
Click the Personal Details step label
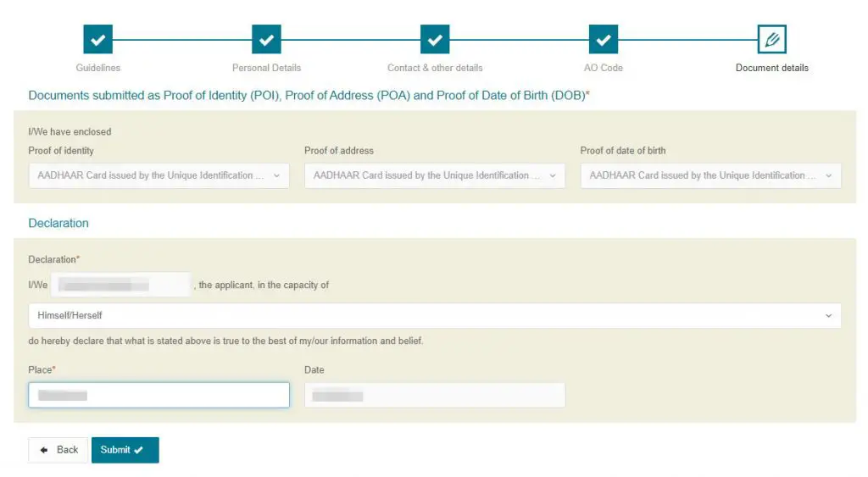(266, 68)
